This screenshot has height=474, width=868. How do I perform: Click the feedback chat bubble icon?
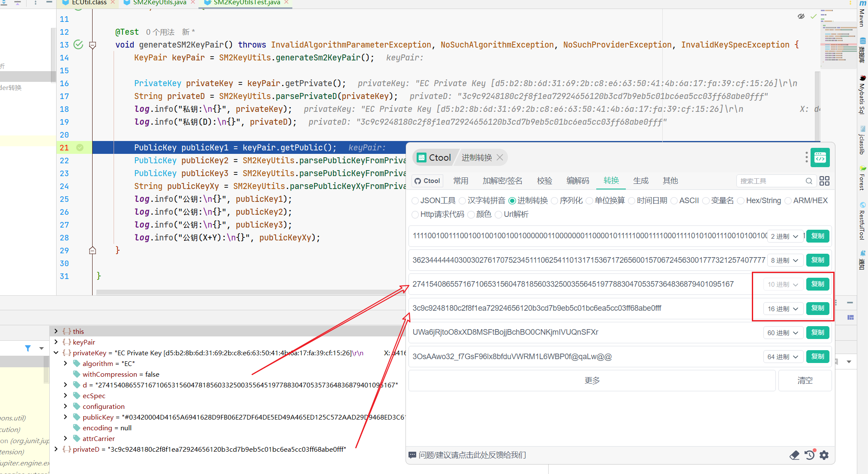(x=412, y=455)
